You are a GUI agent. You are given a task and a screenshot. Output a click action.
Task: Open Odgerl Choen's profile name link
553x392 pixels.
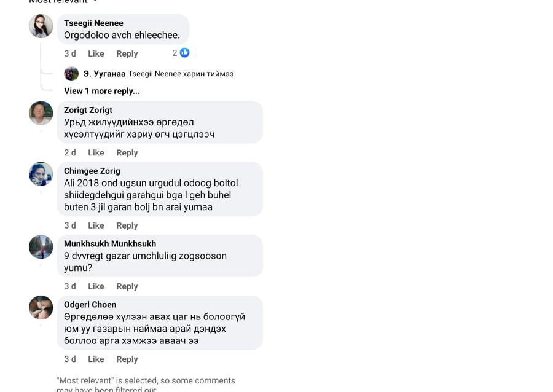point(90,304)
